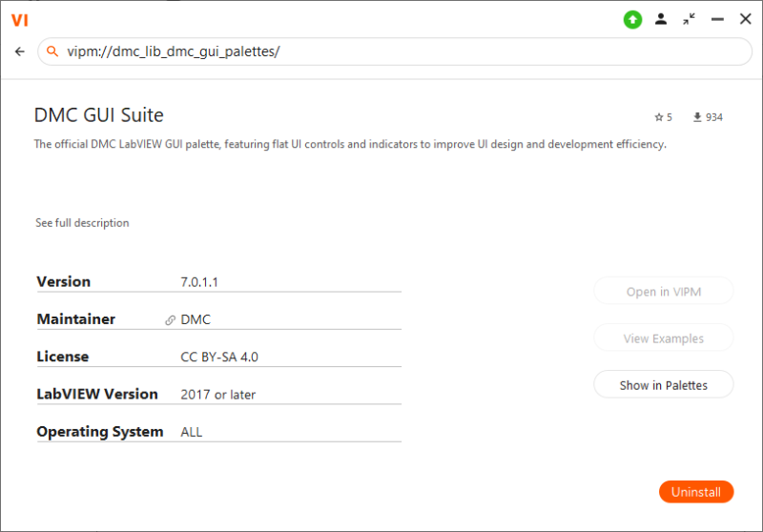Open the user account icon

coord(660,19)
